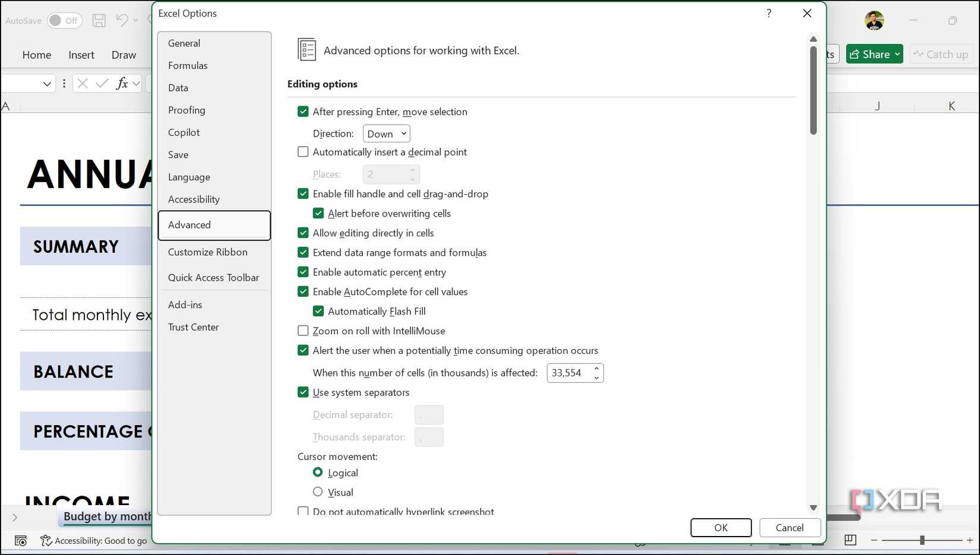The width and height of the screenshot is (980, 555).
Task: Open the Direction dropdown set to Down
Action: click(x=386, y=134)
